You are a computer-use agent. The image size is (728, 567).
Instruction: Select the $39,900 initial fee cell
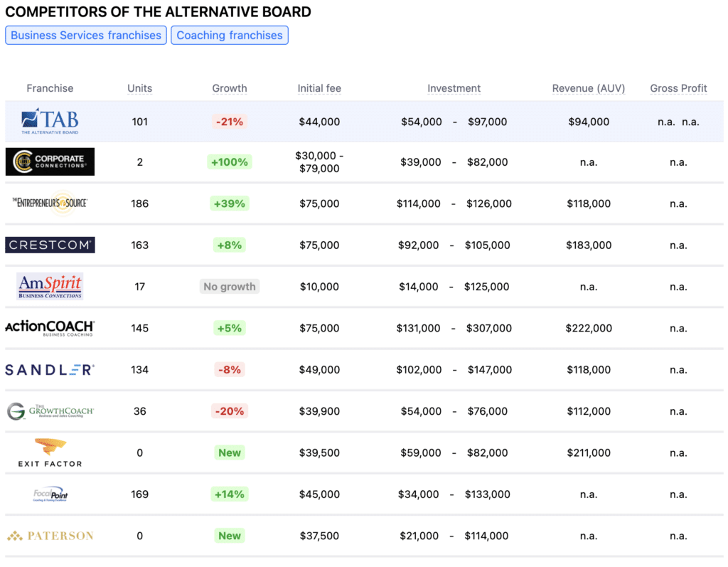click(x=319, y=411)
